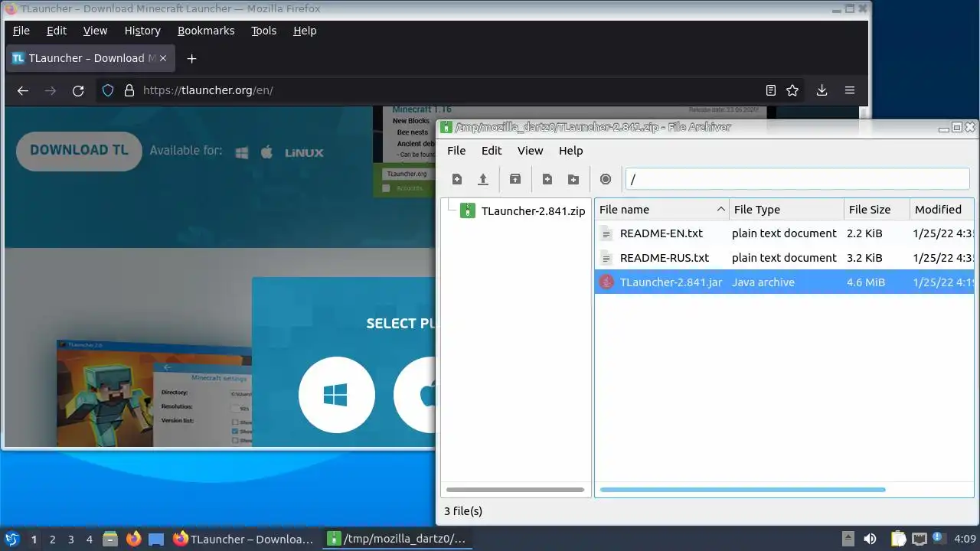The height and width of the screenshot is (551, 980).
Task: Click the volume icon in the system tray
Action: [870, 539]
